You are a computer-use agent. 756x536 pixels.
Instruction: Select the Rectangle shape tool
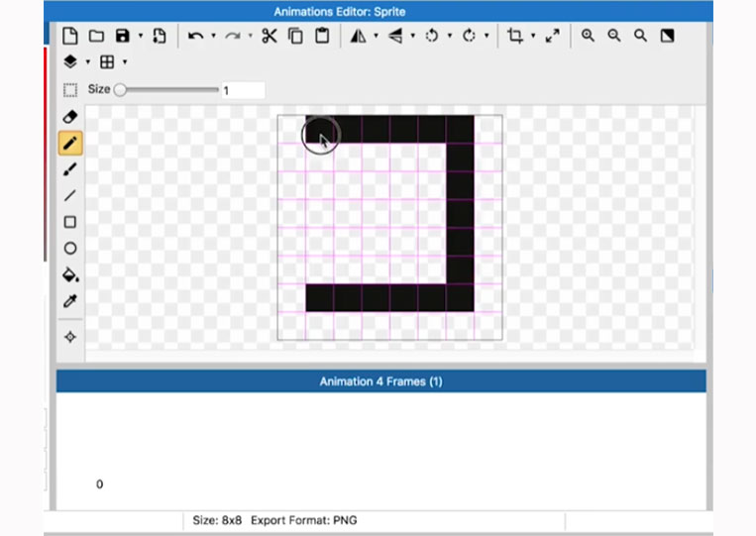click(70, 222)
